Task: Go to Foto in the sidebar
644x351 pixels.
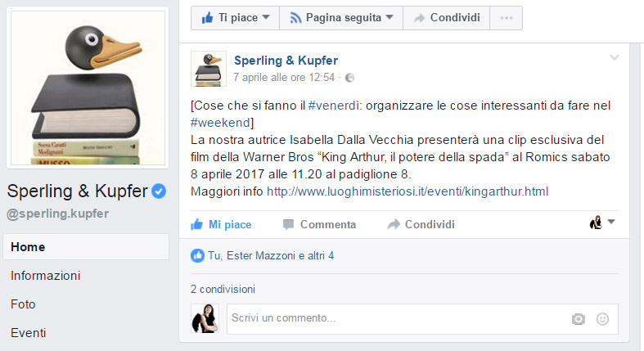Action: (x=23, y=304)
